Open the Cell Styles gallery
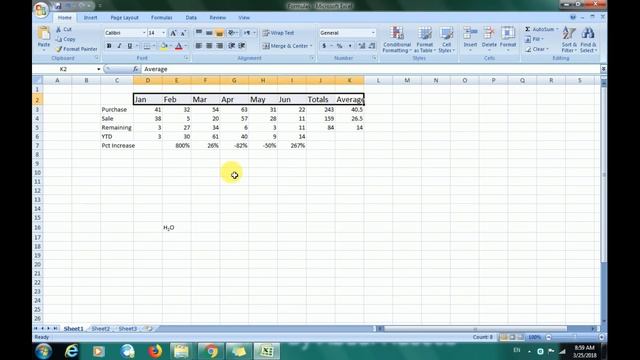The height and width of the screenshot is (360, 640). [x=447, y=40]
